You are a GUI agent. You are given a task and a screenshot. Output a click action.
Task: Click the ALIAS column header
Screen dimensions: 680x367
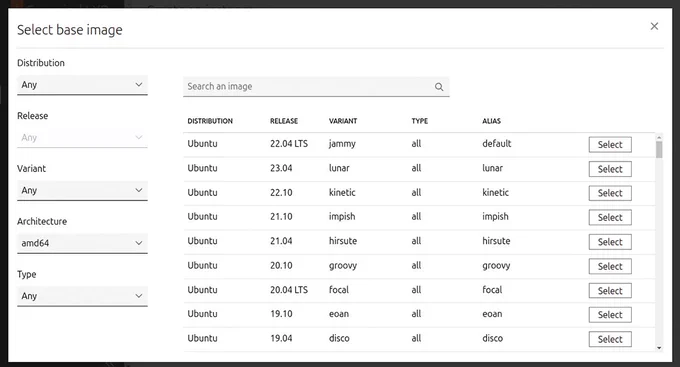491,121
